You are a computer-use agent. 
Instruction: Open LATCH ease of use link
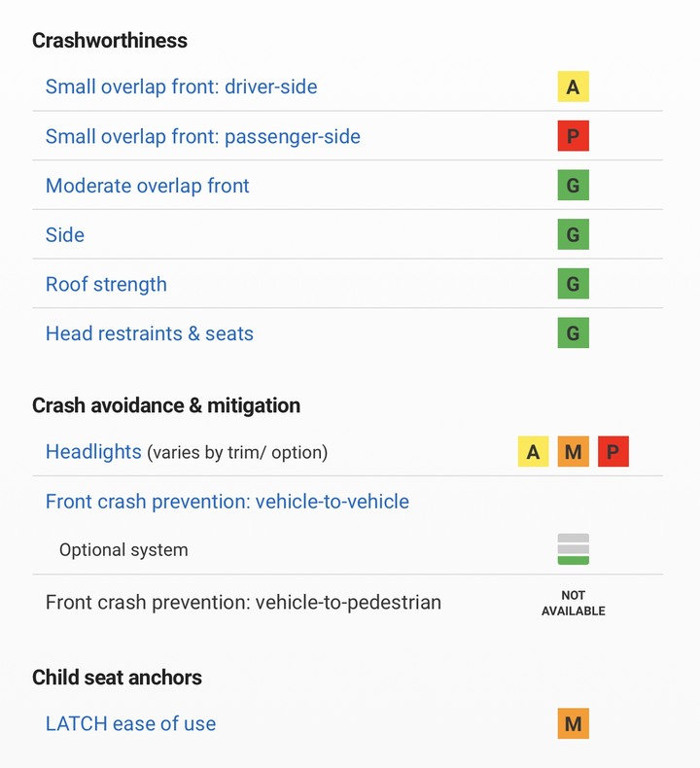click(x=131, y=723)
